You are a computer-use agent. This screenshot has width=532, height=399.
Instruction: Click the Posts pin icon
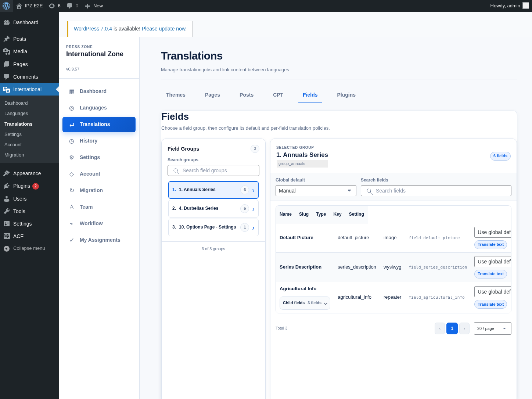coord(7,39)
